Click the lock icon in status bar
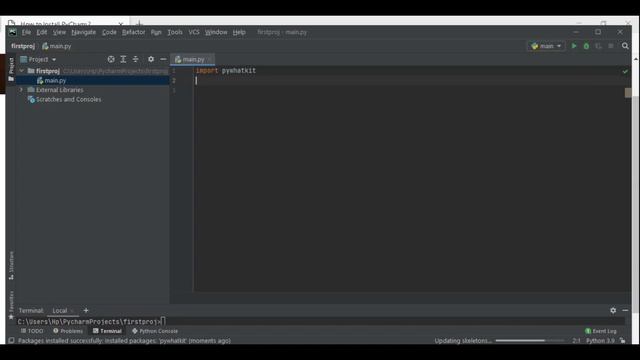Screen dimensions: 640x360 click(622, 340)
